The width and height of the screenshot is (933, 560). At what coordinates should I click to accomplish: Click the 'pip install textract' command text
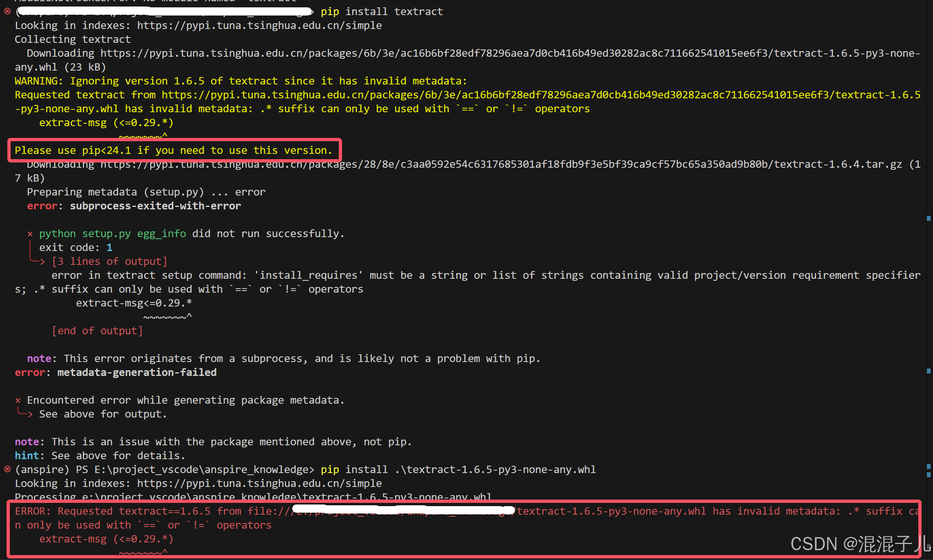click(x=381, y=11)
